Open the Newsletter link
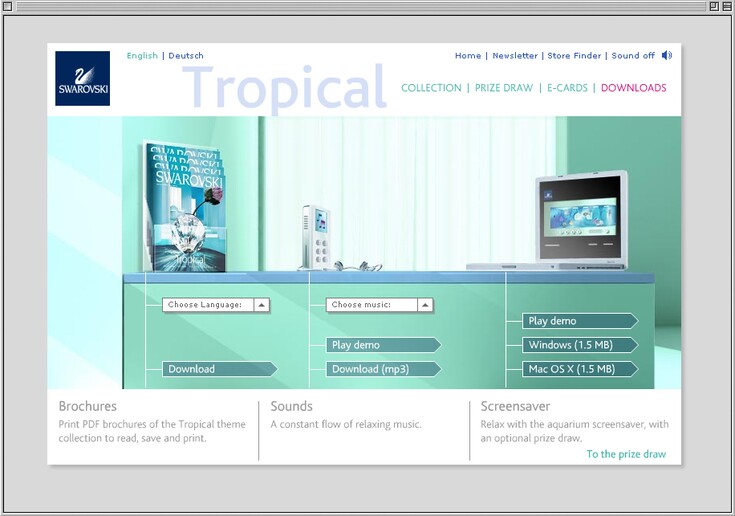 pyautogui.click(x=515, y=55)
